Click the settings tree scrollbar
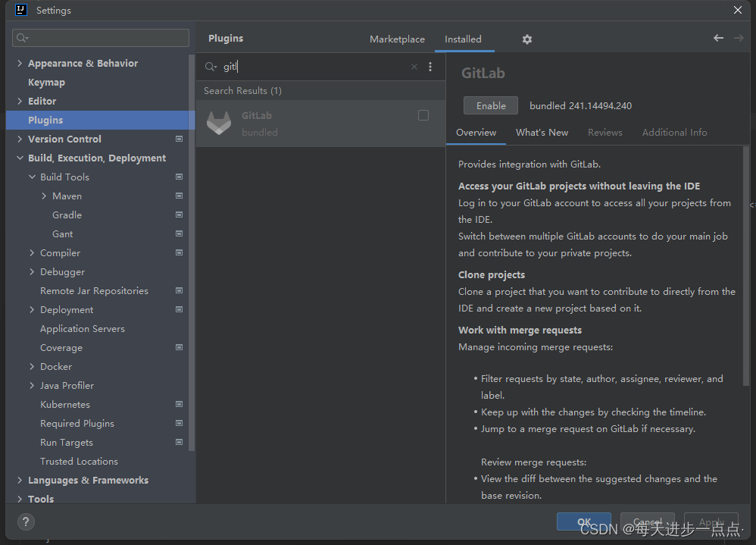The width and height of the screenshot is (756, 545). click(192, 253)
